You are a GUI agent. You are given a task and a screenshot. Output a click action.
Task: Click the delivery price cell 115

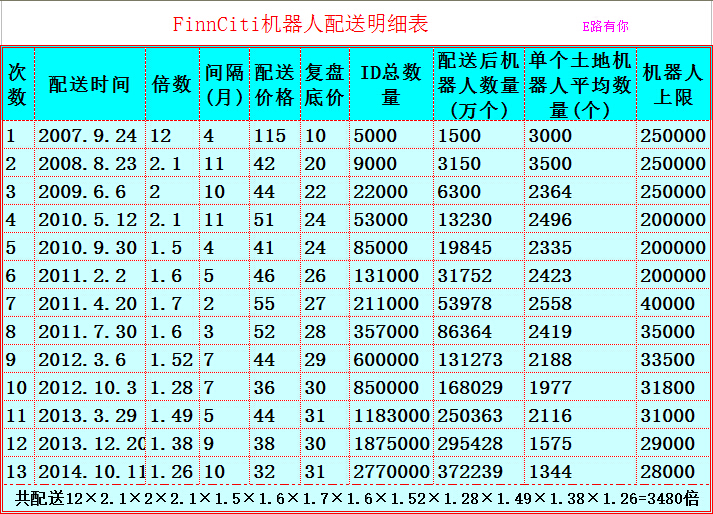[275, 135]
